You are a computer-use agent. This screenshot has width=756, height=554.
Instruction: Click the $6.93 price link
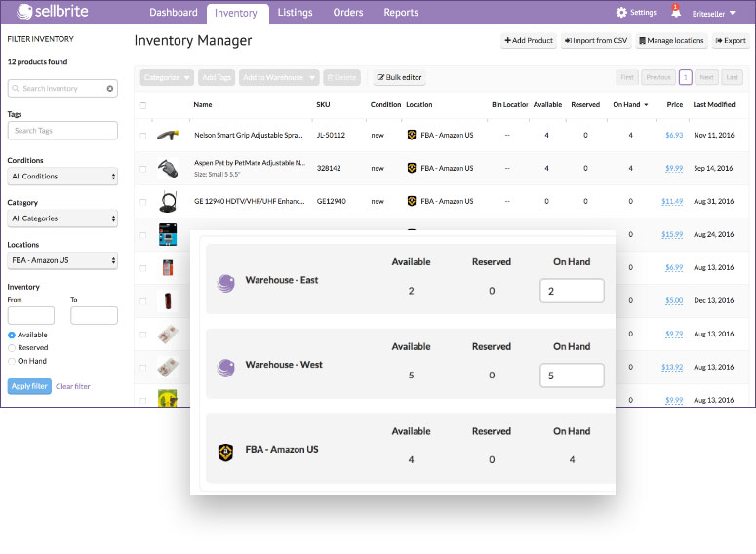coord(674,135)
